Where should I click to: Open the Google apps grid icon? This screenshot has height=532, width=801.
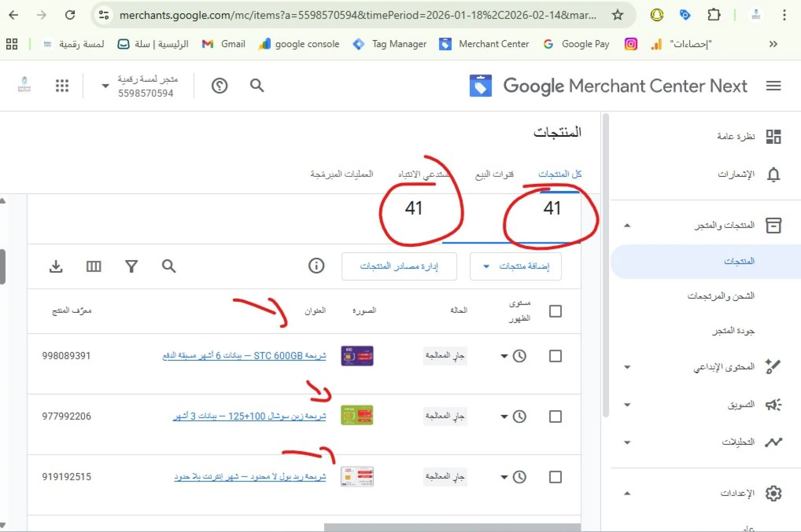(x=62, y=86)
